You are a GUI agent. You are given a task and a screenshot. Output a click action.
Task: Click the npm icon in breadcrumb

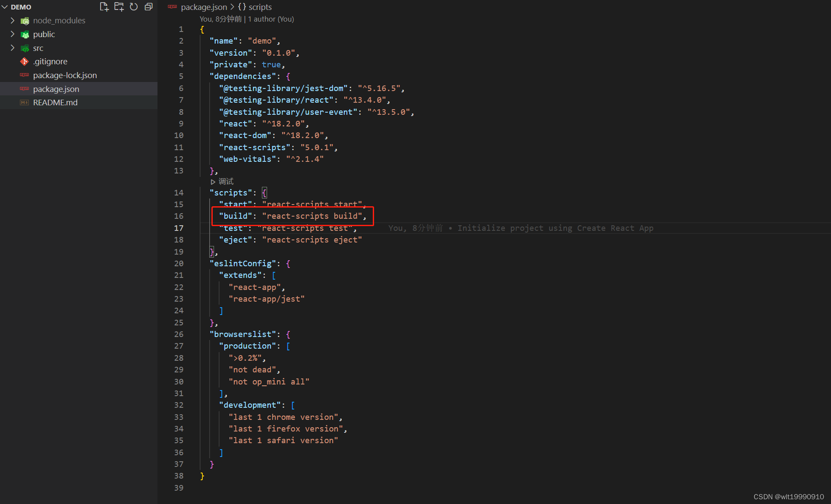(173, 7)
